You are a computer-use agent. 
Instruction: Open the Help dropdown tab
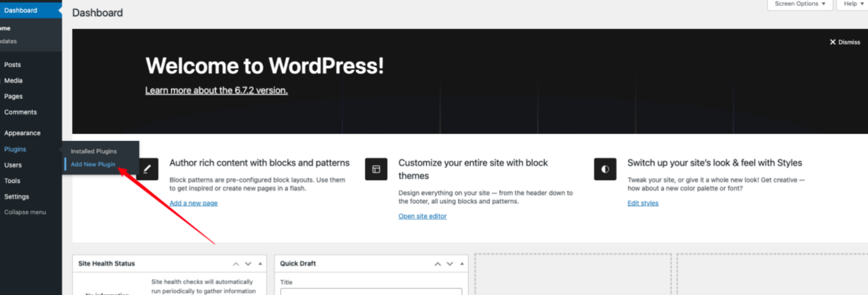point(853,4)
